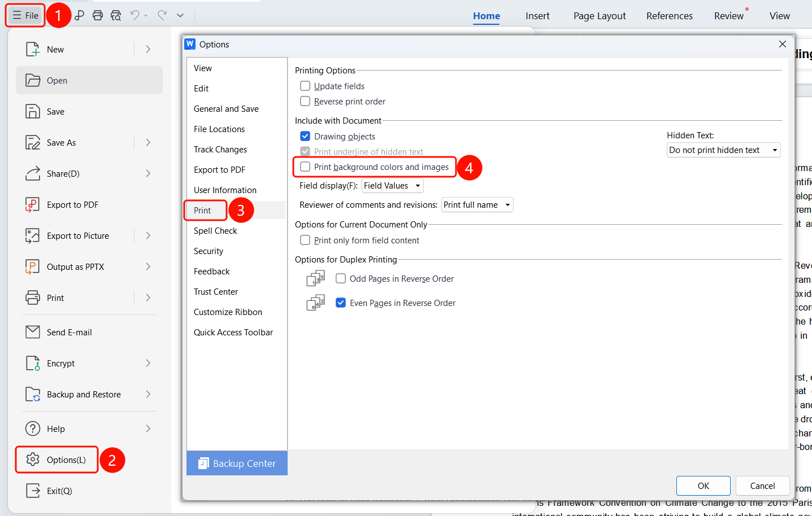Check Odd Pages in Reverse Order

(341, 278)
